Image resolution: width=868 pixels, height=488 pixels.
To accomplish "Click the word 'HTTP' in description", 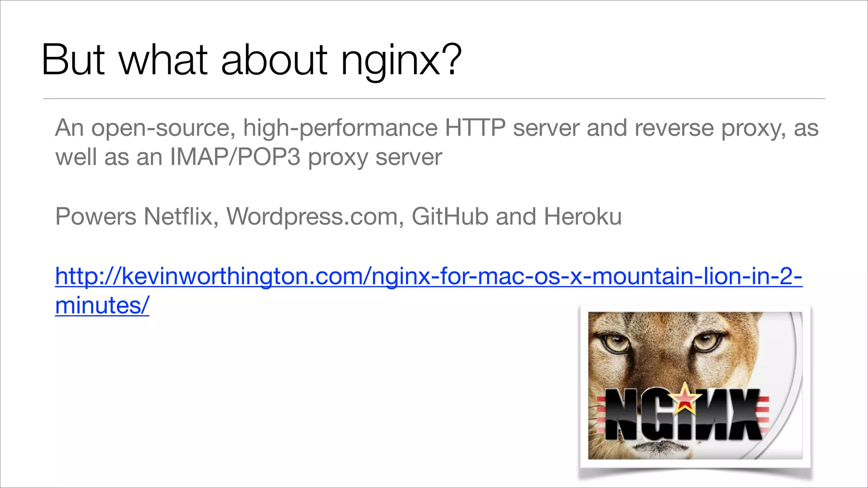I will 475,128.
